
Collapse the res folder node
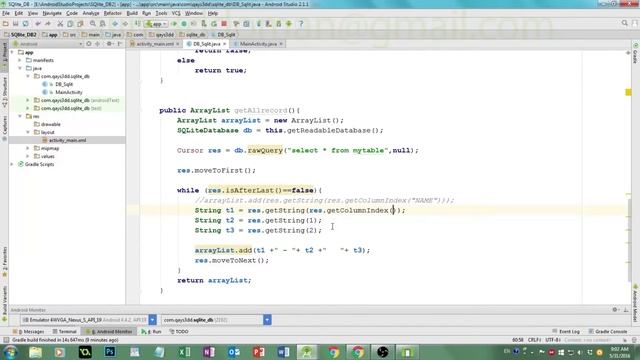pyautogui.click(x=20, y=116)
